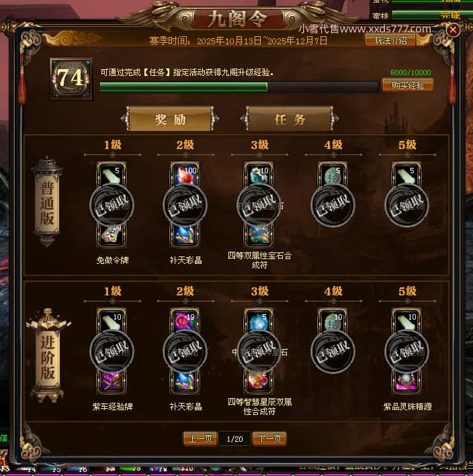Click the green experience progress bar
The height and width of the screenshot is (476, 473).
point(239,87)
